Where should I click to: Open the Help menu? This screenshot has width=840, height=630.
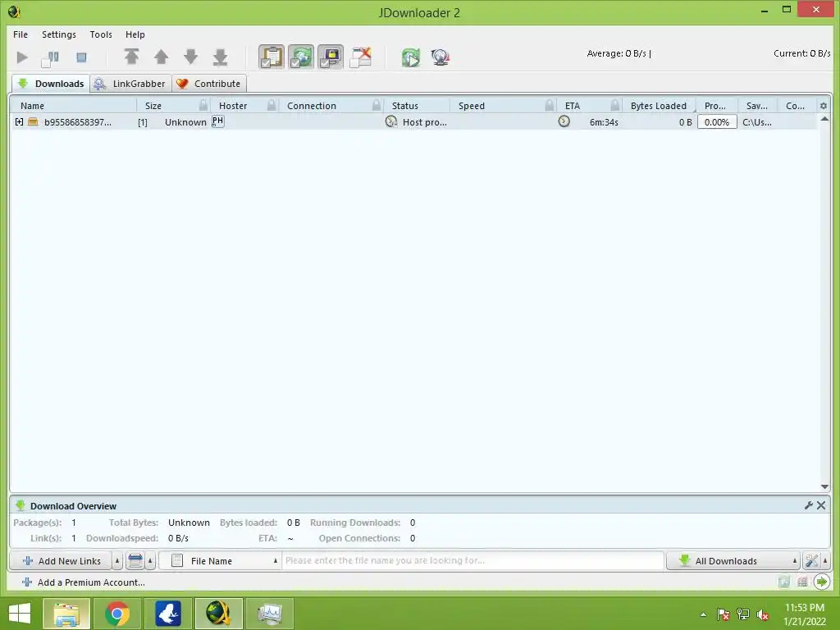tap(135, 34)
